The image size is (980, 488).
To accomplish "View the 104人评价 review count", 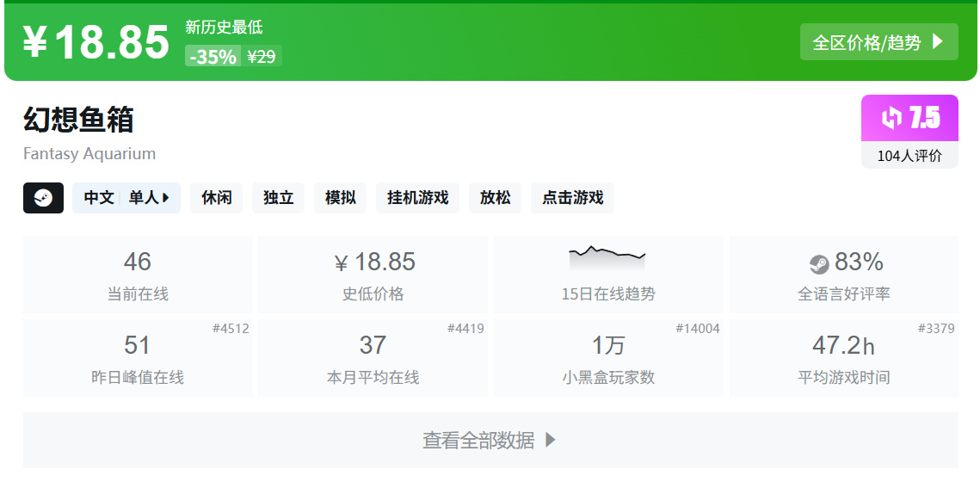I will click(909, 156).
